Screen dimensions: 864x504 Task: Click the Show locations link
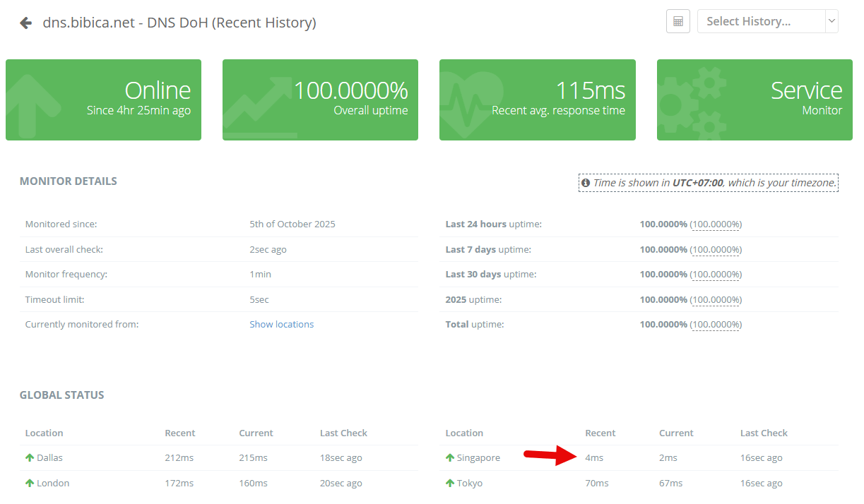pyautogui.click(x=281, y=325)
